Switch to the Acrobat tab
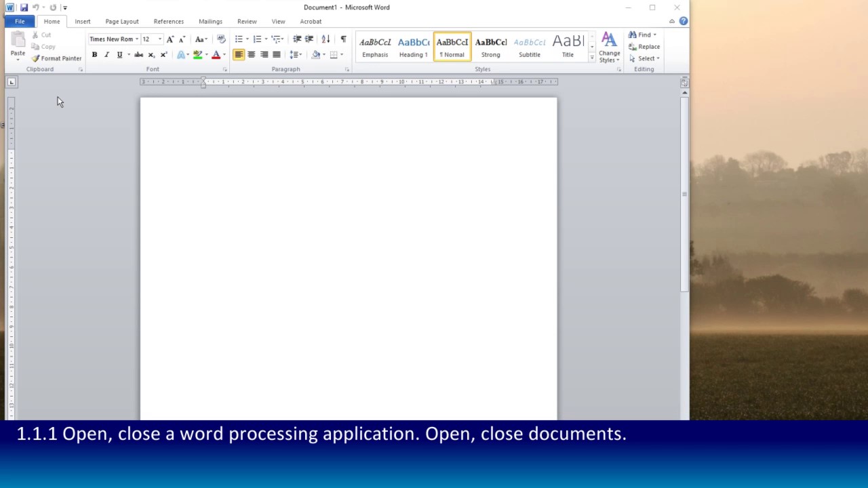The image size is (868, 488). tap(311, 22)
